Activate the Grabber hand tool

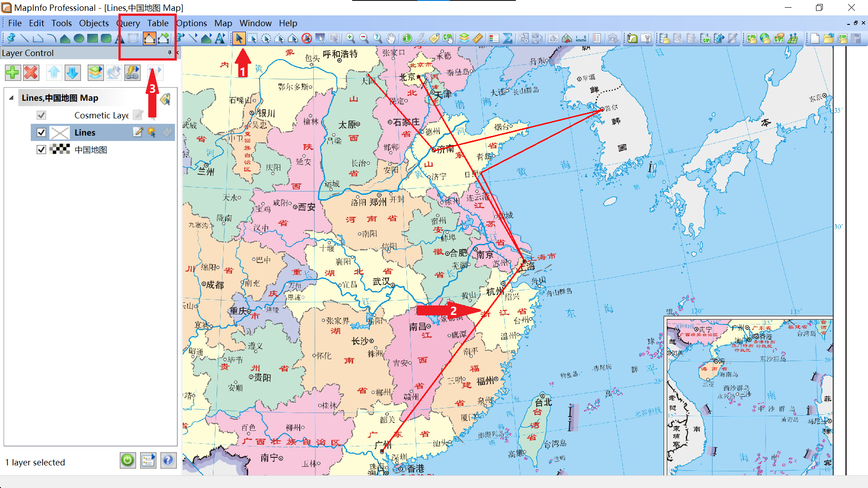tap(391, 38)
